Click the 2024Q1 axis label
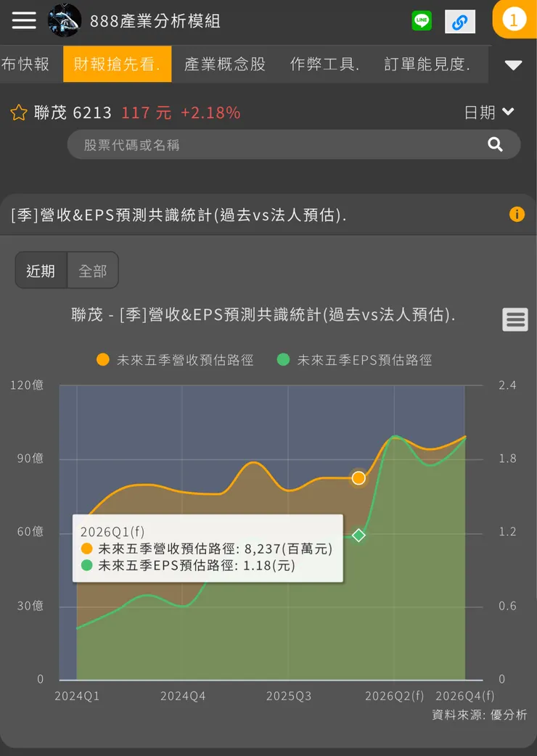 coord(77,697)
